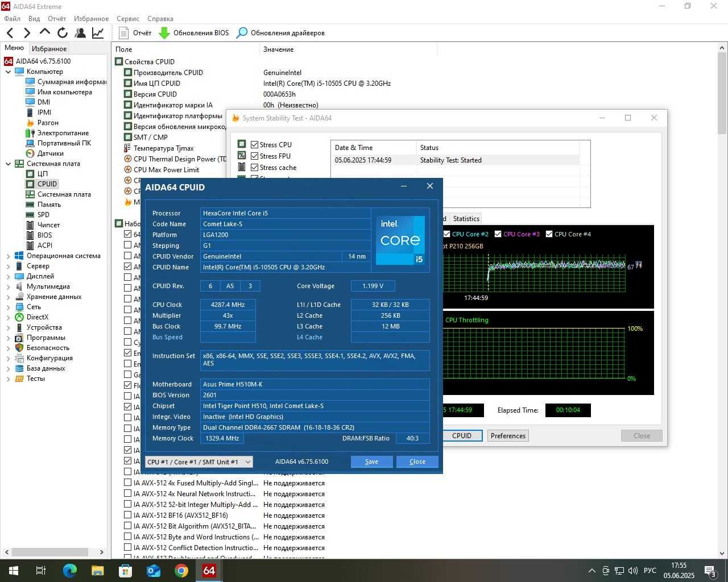Image resolution: width=728 pixels, height=582 pixels.
Task: Collapse the Системная плата tree node
Action: (8, 164)
